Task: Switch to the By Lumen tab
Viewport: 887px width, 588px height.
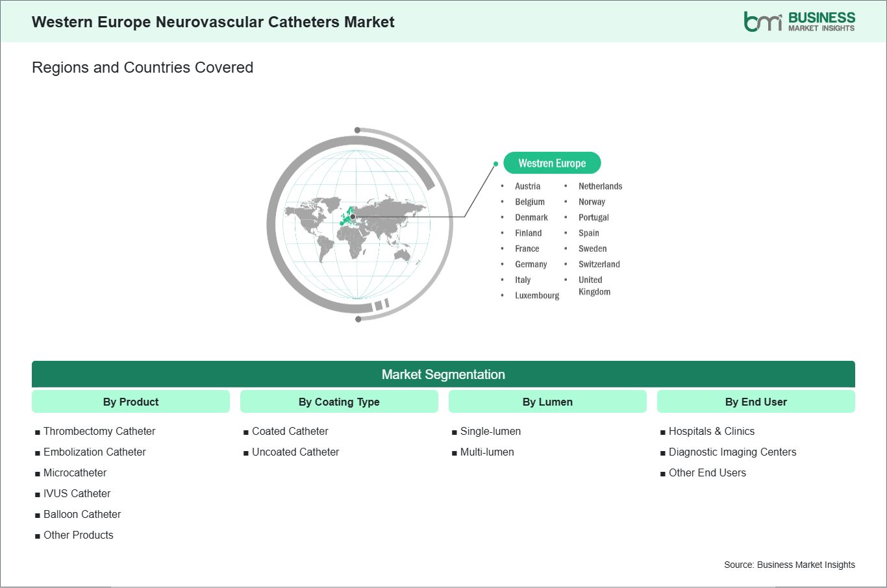Action: click(x=547, y=401)
